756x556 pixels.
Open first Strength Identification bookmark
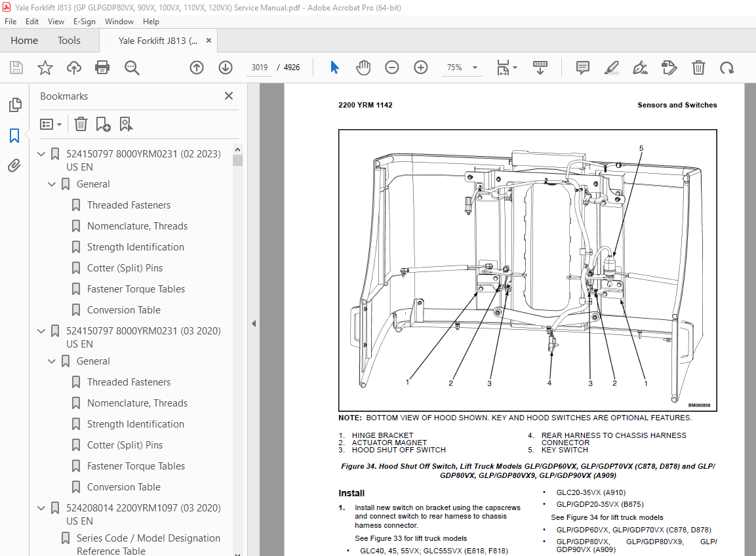[x=136, y=247]
